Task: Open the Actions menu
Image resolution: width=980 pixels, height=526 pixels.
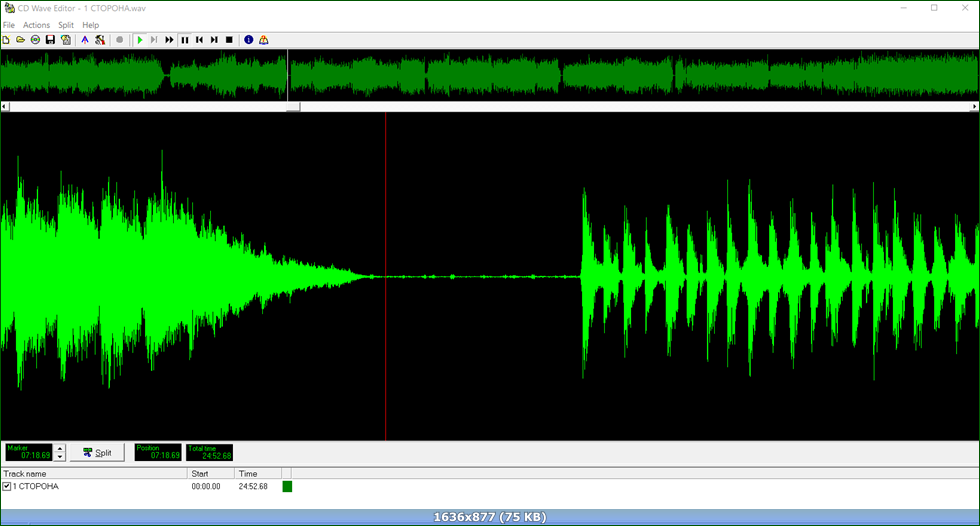Action: pos(36,25)
